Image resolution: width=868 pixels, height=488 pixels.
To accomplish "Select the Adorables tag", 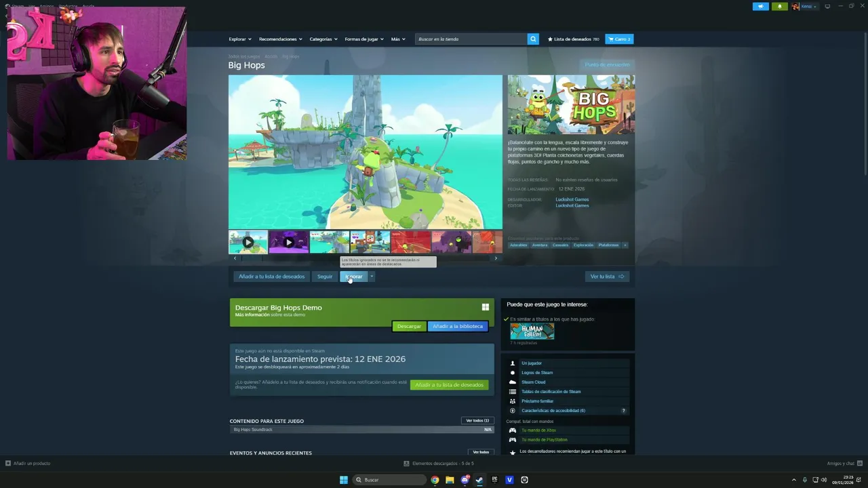I will pyautogui.click(x=518, y=245).
